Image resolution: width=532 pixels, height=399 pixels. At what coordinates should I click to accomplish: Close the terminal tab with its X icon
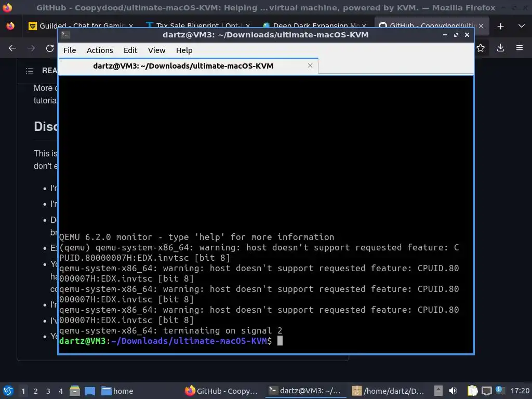310,65
